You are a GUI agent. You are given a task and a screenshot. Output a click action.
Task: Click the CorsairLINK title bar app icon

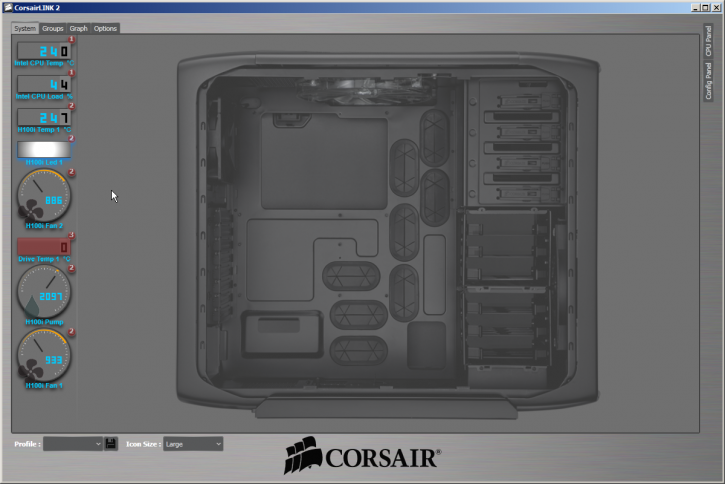click(x=7, y=7)
